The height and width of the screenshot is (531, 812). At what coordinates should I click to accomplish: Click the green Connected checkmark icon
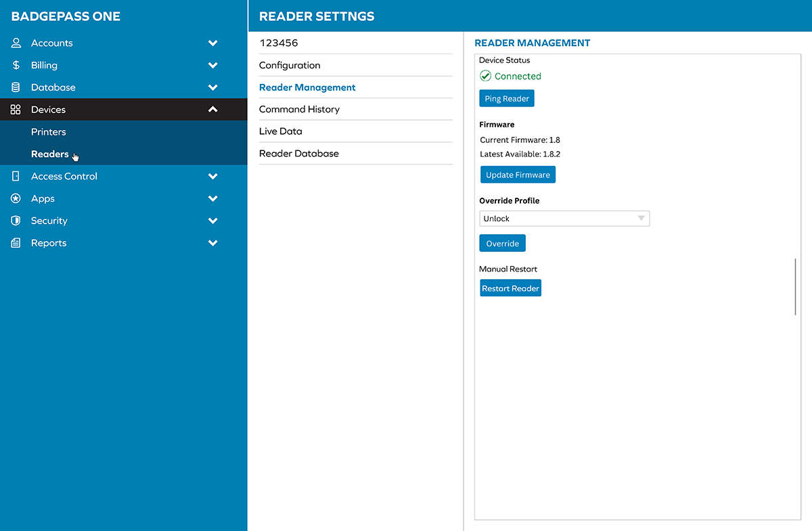(x=485, y=76)
